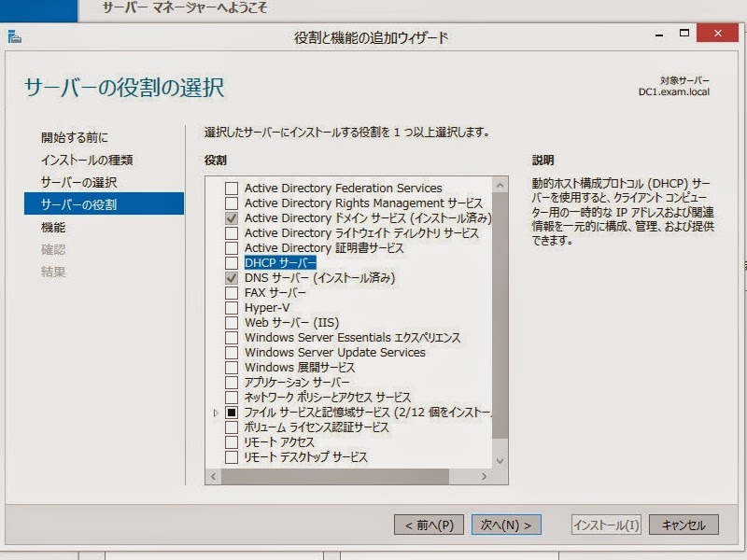
Task: Select サーバーの役割 step in sidebar
Action: point(104,203)
